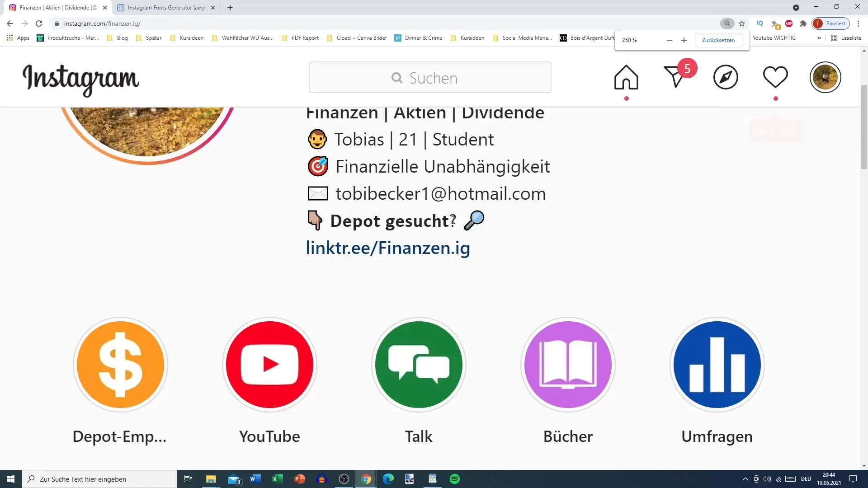This screenshot has height=488, width=868.
Task: Open the Adblock Plus extension icon
Action: (789, 23)
